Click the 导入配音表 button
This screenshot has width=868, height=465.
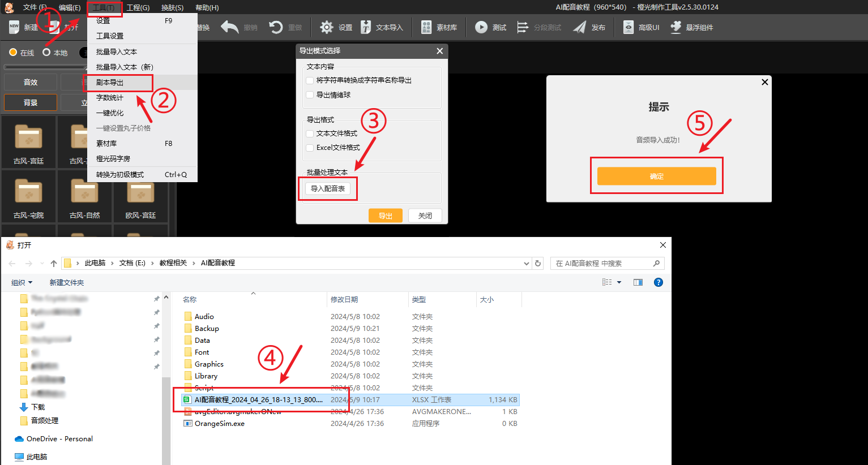point(328,189)
